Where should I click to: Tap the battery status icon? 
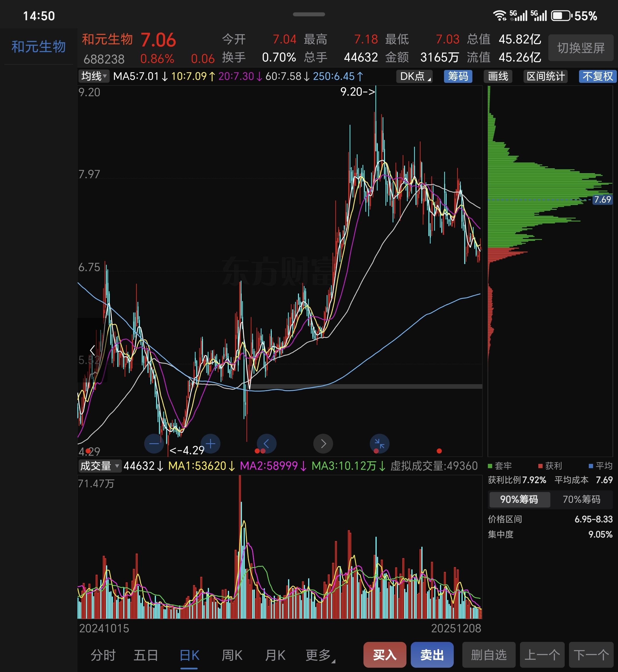coord(561,16)
